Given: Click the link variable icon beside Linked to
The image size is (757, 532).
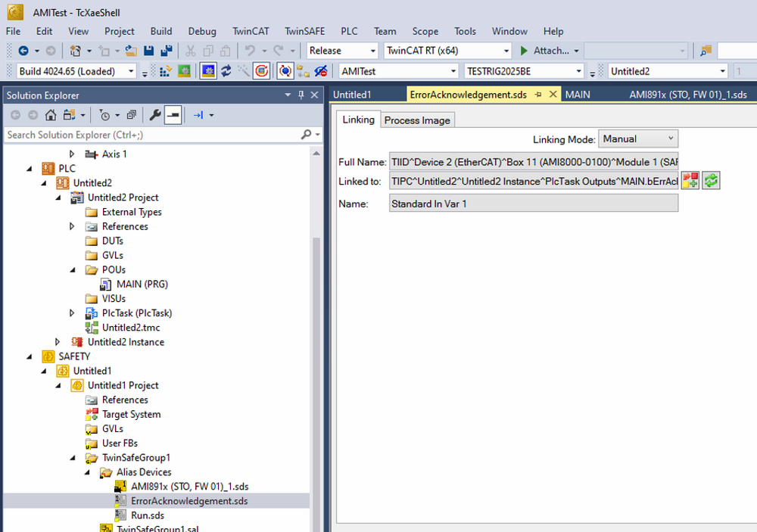Looking at the screenshot, I should (690, 181).
